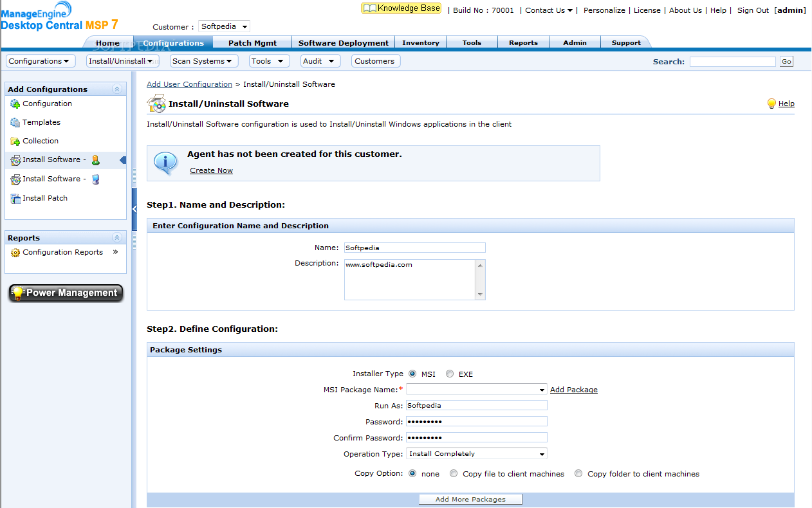The image size is (812, 508).
Task: Click the Templates icon in sidebar
Action: tap(15, 123)
